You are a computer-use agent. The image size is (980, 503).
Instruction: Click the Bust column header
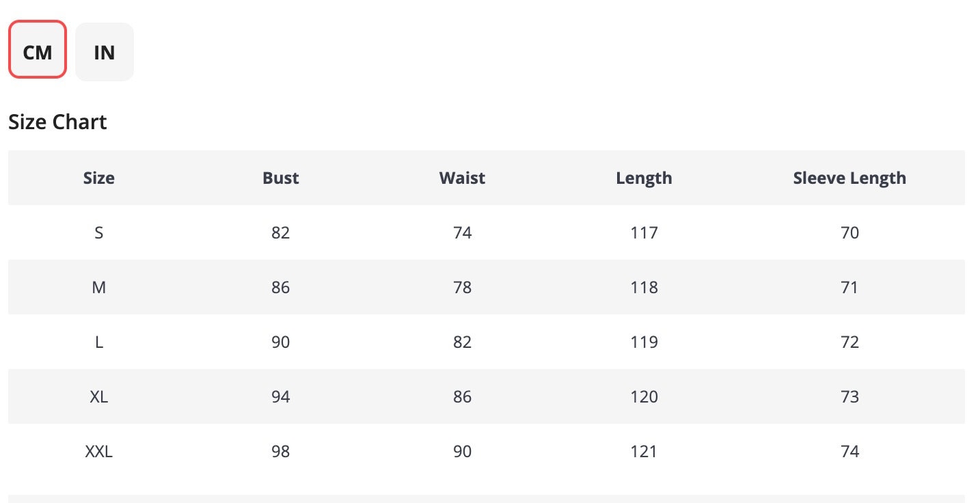[x=281, y=178]
